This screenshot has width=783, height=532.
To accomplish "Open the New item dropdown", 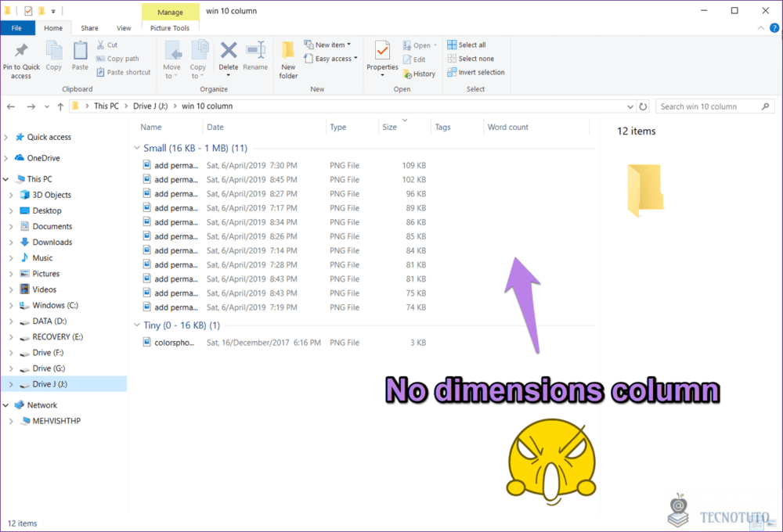I will tap(327, 45).
